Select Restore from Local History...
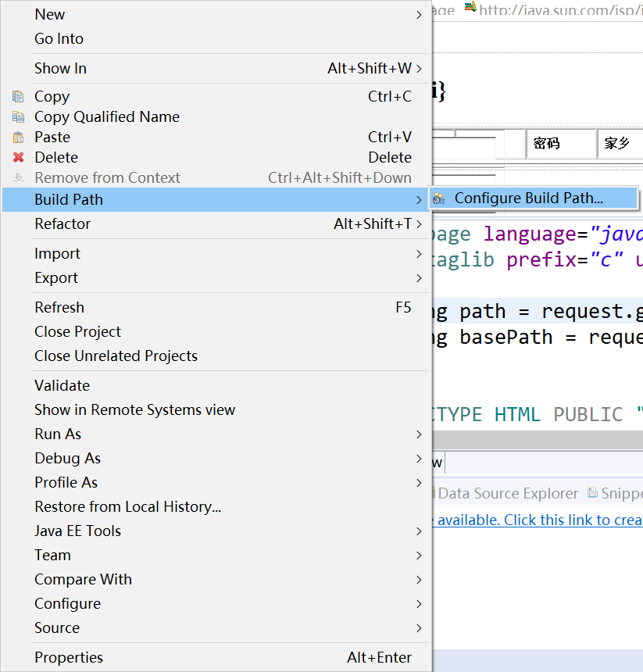Screen dimensions: 643x672 point(216,507)
